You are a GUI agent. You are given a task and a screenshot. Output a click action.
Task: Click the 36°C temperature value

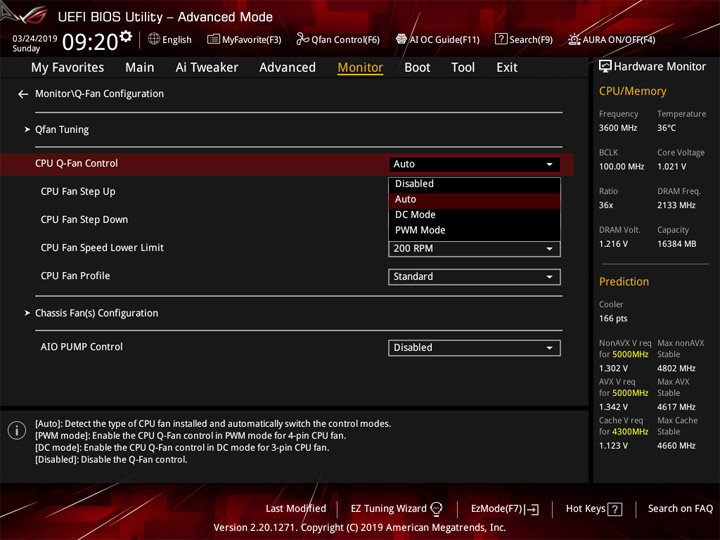pyautogui.click(x=666, y=128)
